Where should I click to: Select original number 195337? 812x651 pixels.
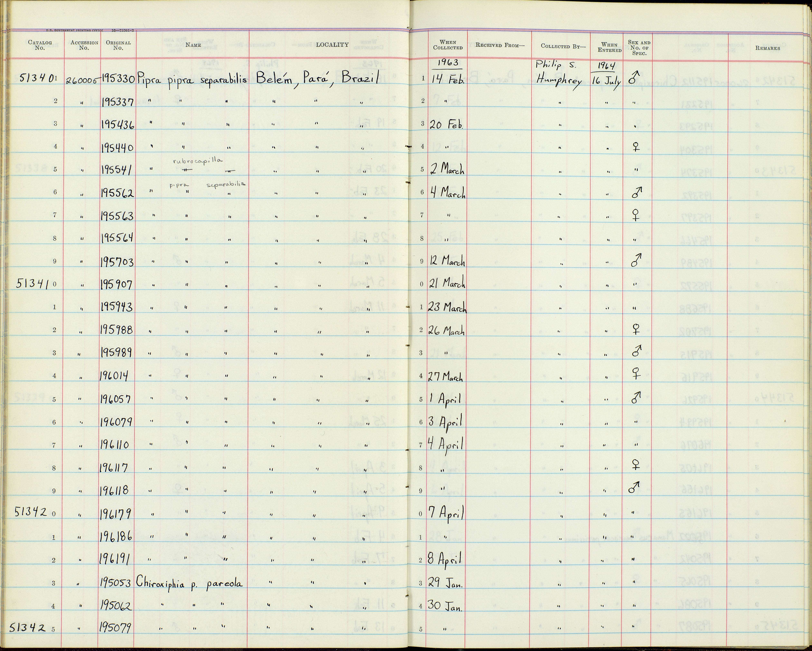tap(118, 101)
